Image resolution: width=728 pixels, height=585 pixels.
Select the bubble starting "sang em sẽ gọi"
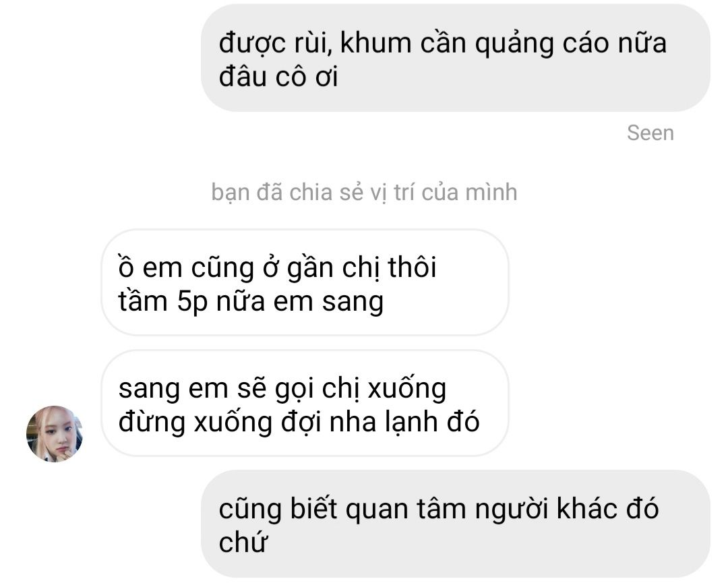pos(305,403)
